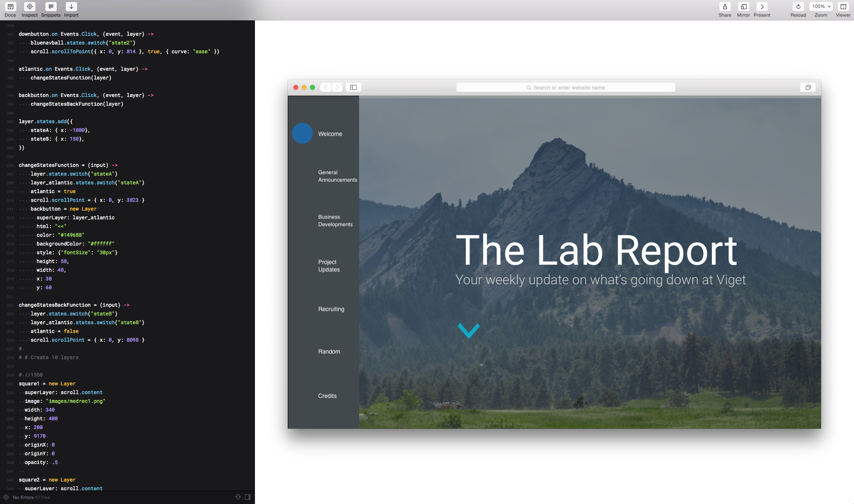The height and width of the screenshot is (504, 854).
Task: Click line number 206 in the gutter
Action: 10,166
